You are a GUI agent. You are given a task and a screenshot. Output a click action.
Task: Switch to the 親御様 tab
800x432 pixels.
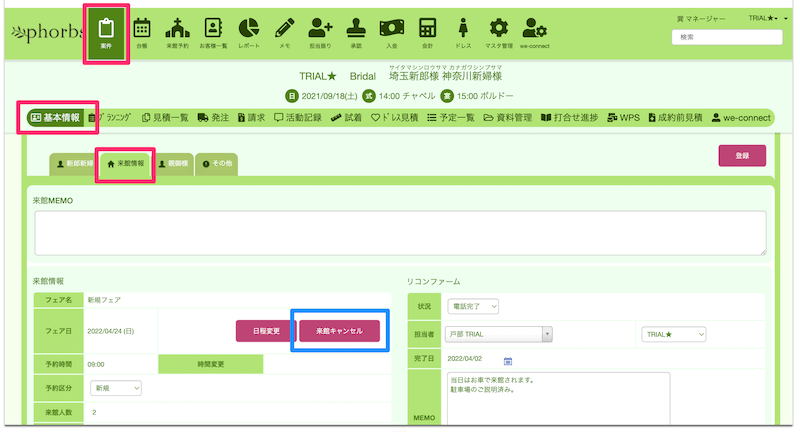tap(173, 164)
